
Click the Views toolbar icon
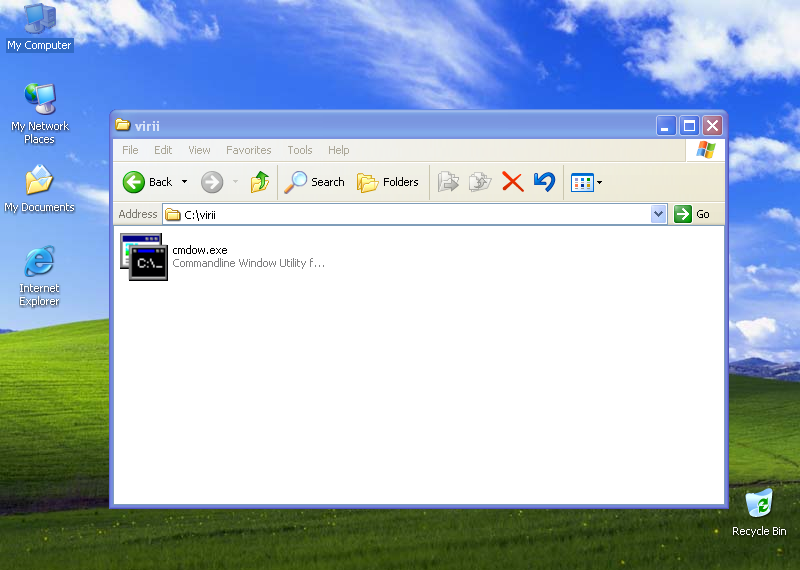582,182
